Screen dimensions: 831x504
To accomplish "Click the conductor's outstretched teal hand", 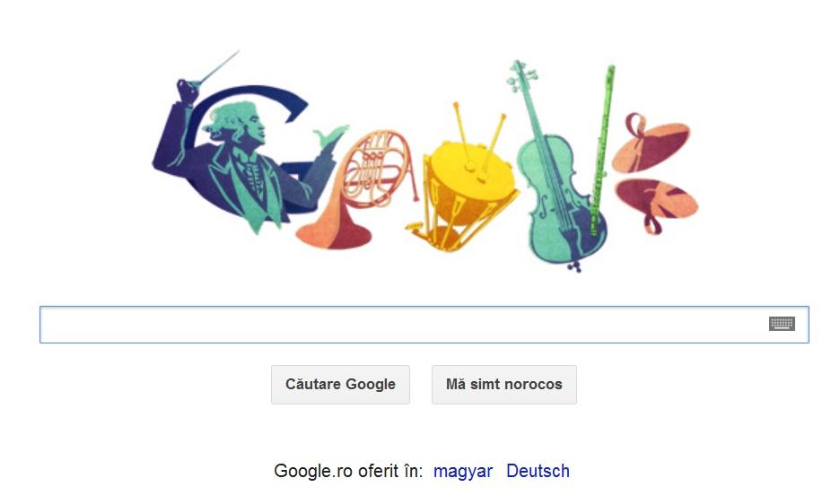I will point(331,136).
